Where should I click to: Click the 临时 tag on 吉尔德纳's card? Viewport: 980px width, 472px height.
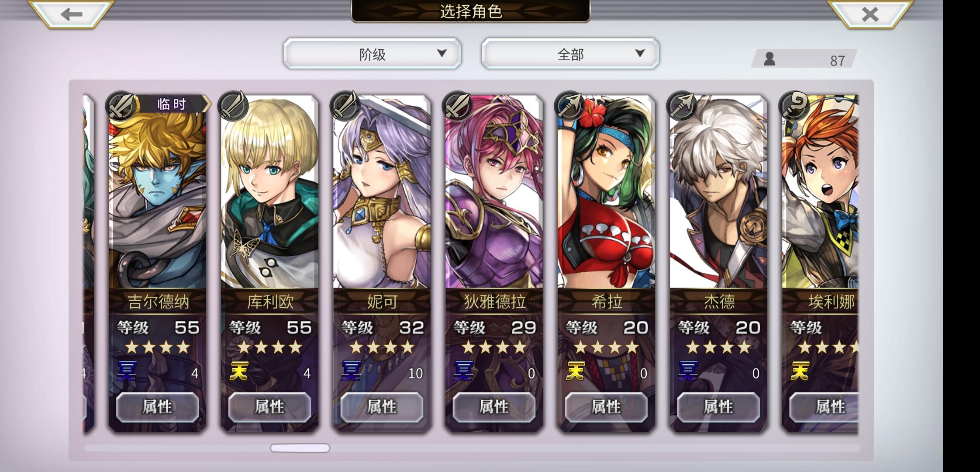[172, 104]
